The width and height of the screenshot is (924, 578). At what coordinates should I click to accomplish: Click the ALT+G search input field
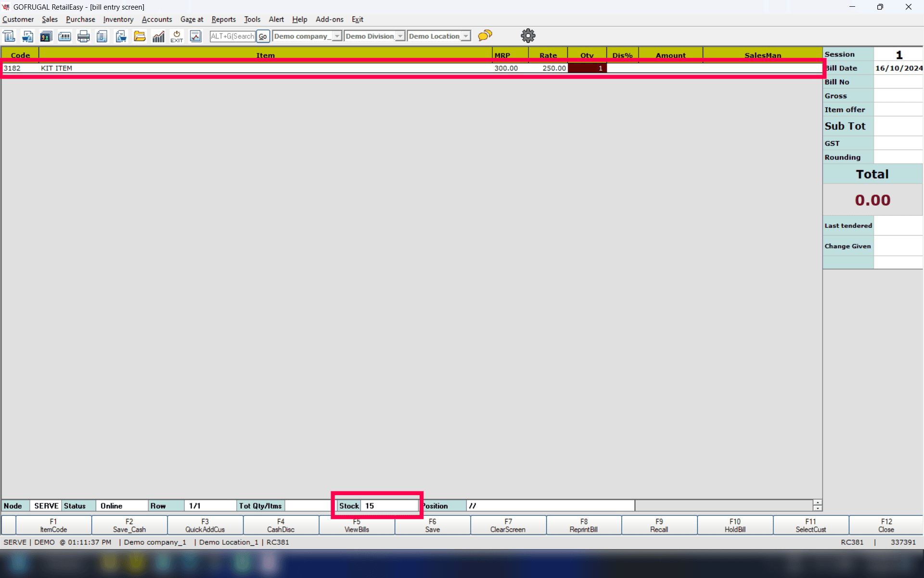click(232, 36)
